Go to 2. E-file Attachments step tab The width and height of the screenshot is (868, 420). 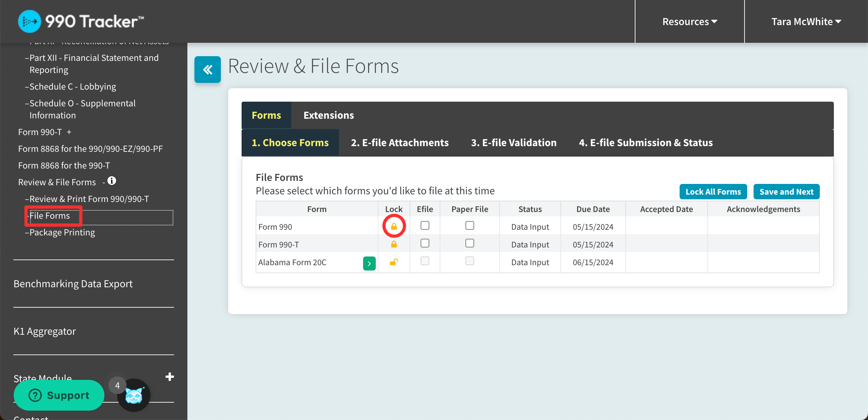click(400, 142)
